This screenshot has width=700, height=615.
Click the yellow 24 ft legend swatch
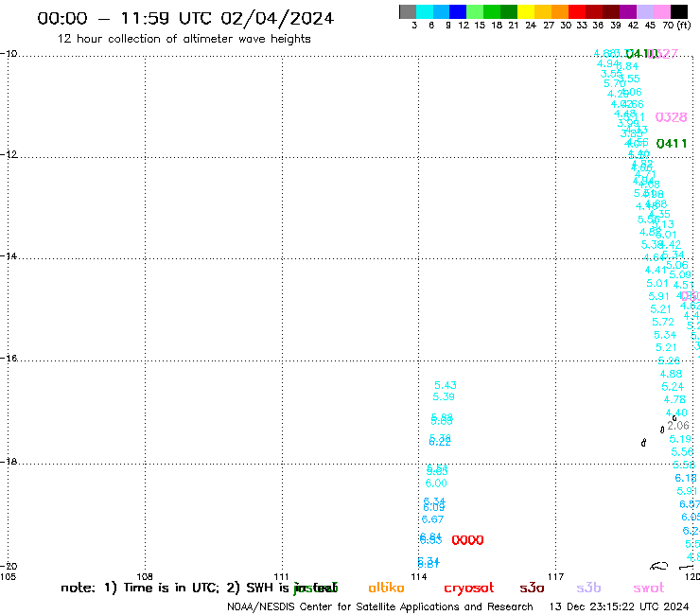526,11
